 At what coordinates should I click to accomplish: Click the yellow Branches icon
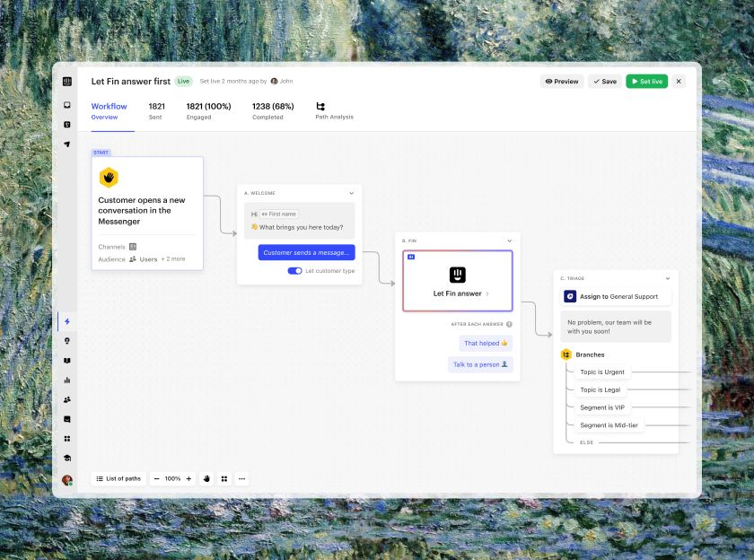click(566, 354)
